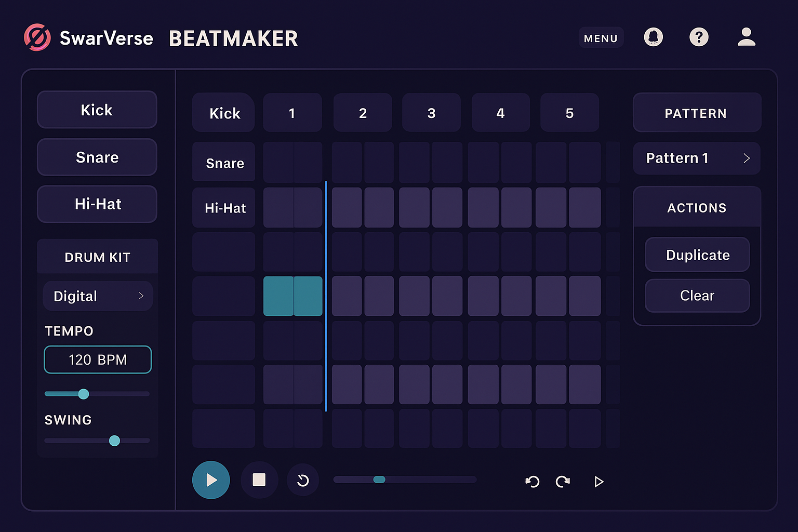The height and width of the screenshot is (532, 798).
Task: Toggle first Snare row step cell
Action: 278,163
